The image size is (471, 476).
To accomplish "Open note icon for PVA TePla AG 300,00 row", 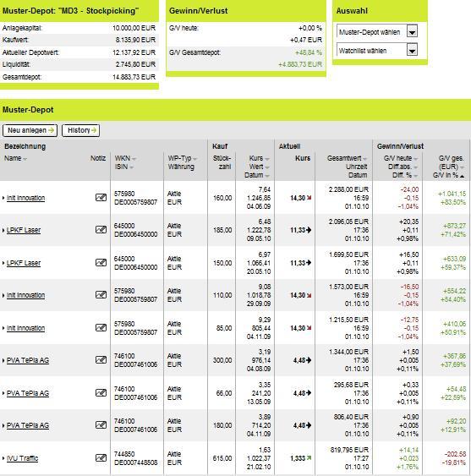I will (101, 360).
